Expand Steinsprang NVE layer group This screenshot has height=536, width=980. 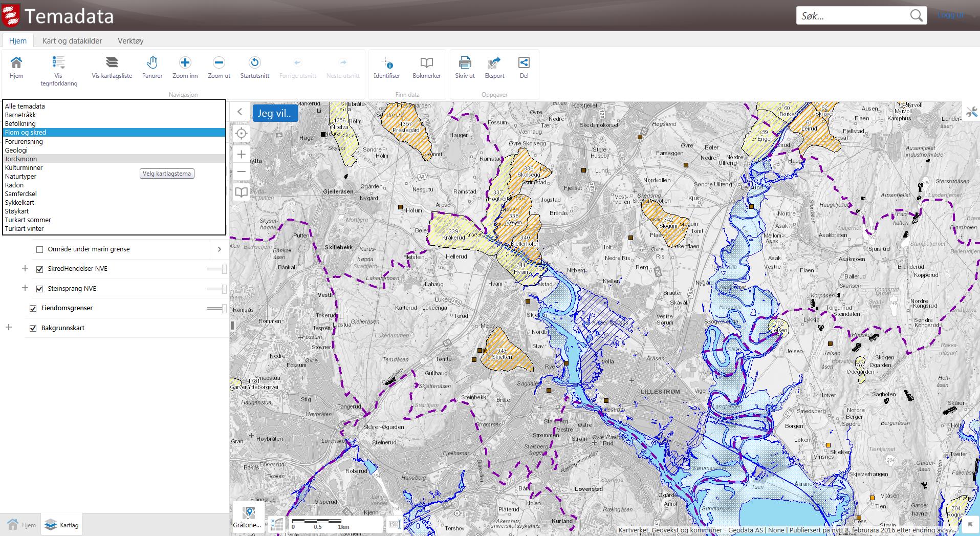tap(25, 288)
